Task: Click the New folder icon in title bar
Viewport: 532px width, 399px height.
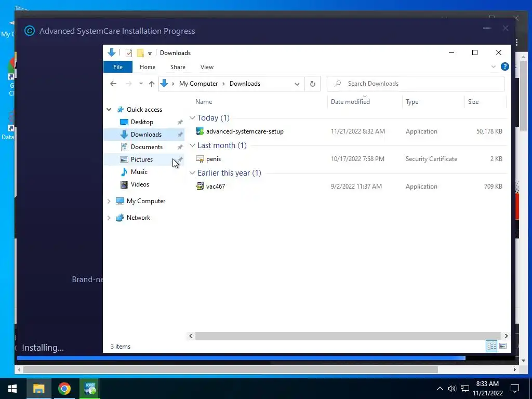Action: (x=140, y=53)
